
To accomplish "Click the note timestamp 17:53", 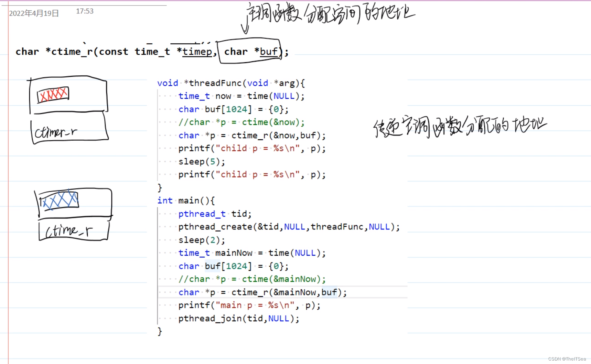I will (85, 11).
